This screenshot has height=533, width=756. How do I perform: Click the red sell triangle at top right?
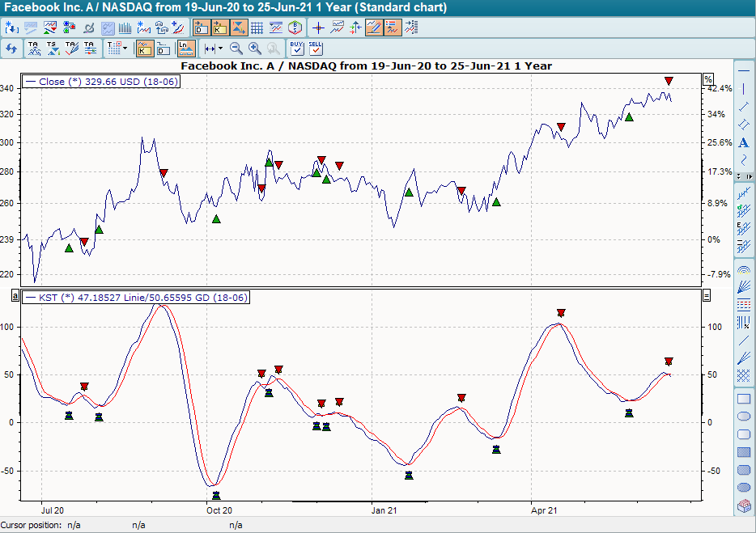[x=667, y=80]
